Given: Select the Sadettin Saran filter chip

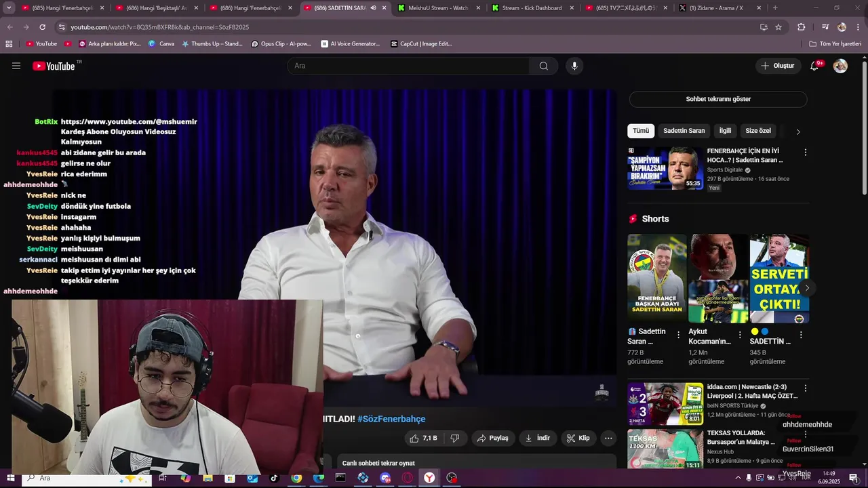Looking at the screenshot, I should pos(684,131).
